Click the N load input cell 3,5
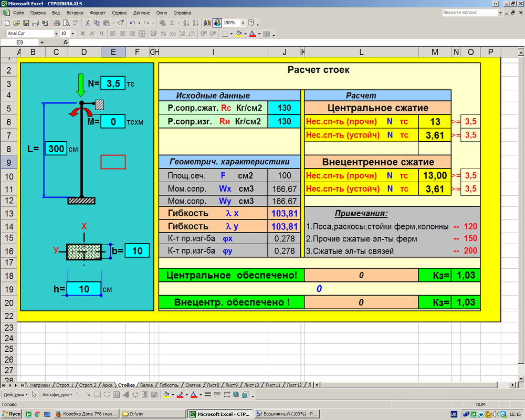Viewport: 525px width, 420px height. 113,83
